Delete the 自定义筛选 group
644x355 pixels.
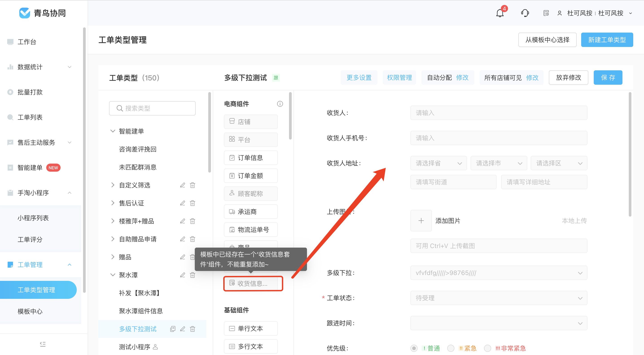[x=192, y=185]
